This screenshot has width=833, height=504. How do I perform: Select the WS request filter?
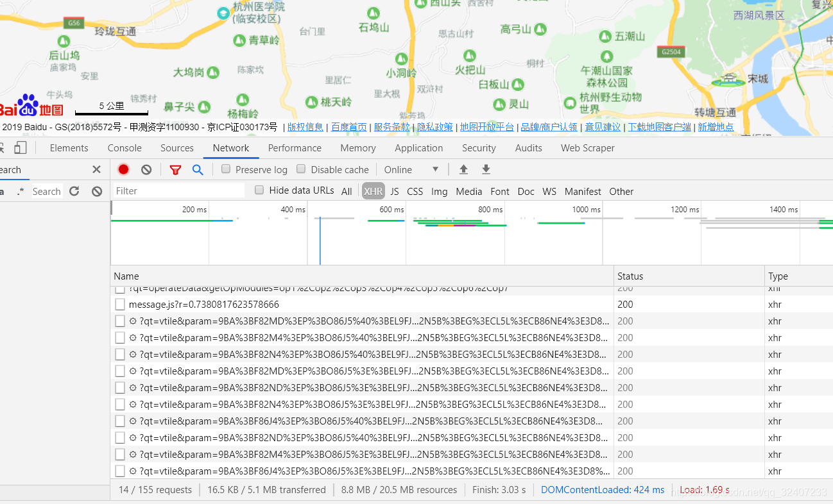(549, 191)
